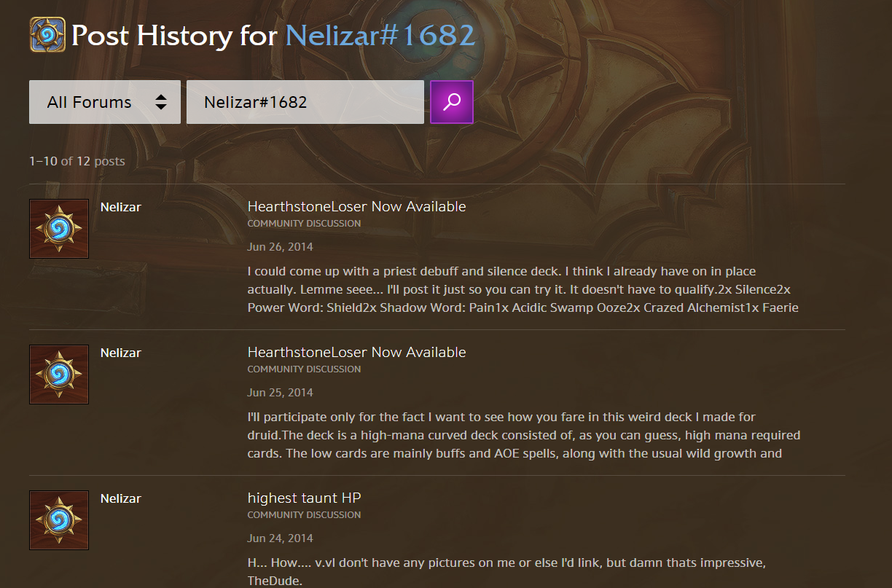Open the highest taunt HP thread
Viewport: 892px width, 588px height.
[304, 498]
